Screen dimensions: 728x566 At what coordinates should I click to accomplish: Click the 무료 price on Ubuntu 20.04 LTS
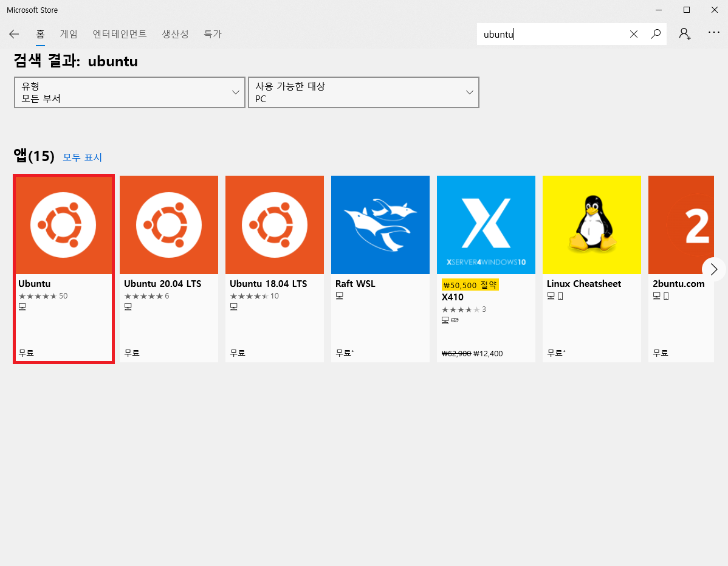coord(132,353)
